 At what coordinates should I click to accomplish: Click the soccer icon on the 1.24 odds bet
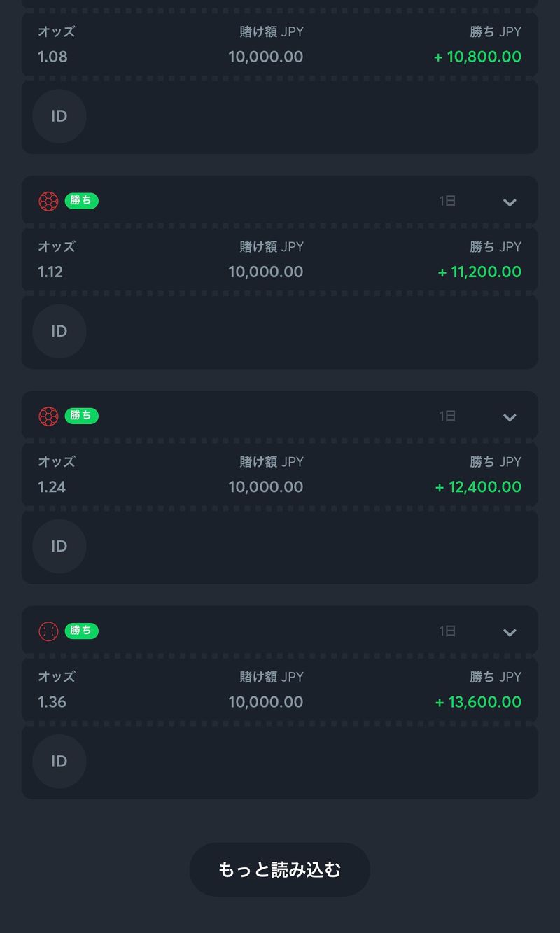(48, 416)
